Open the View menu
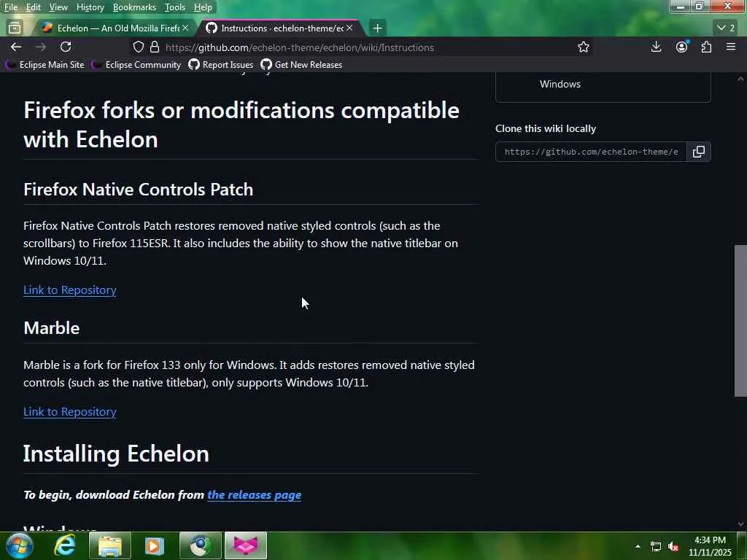The image size is (747, 560). click(x=58, y=7)
